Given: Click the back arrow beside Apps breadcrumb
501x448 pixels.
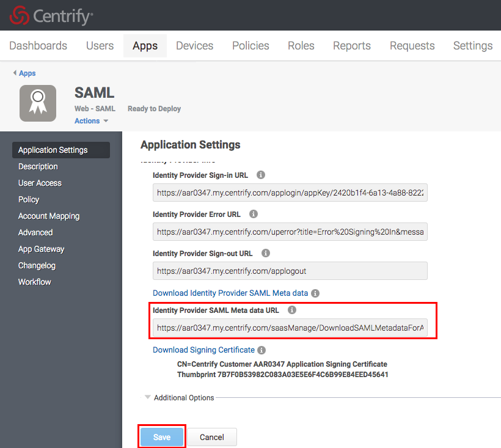Looking at the screenshot, I should pos(15,73).
